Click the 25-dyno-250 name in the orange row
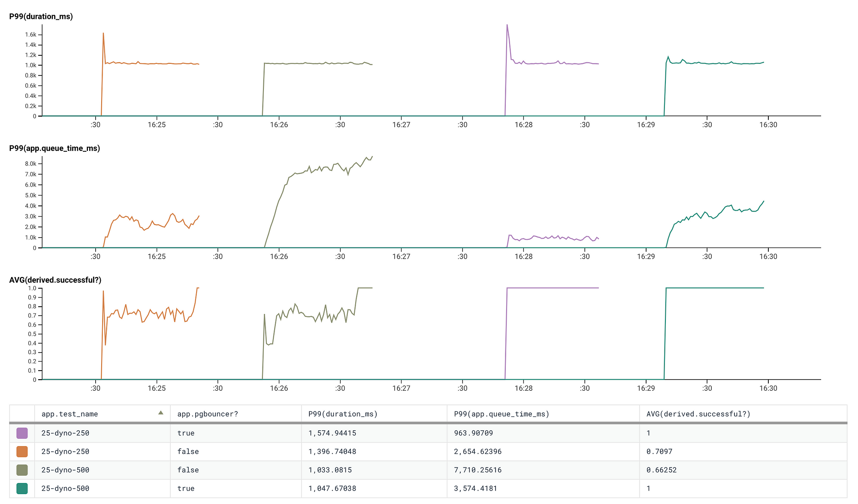Image resolution: width=858 pixels, height=504 pixels. (x=65, y=452)
